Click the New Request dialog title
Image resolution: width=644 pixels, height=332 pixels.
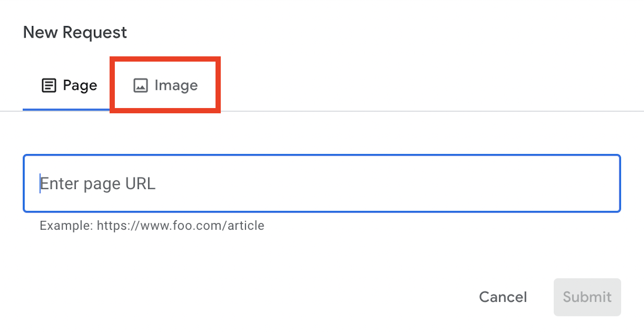pos(75,32)
